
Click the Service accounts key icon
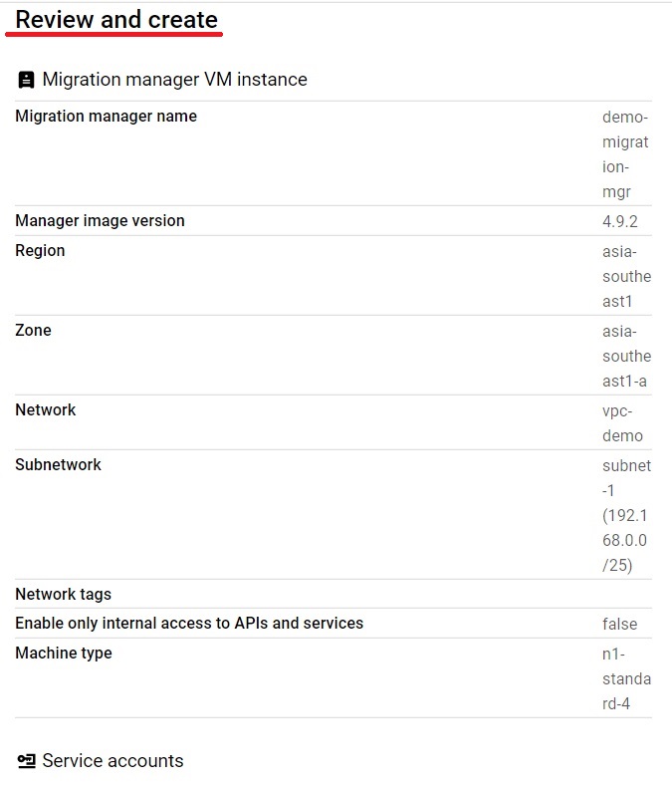point(26,761)
